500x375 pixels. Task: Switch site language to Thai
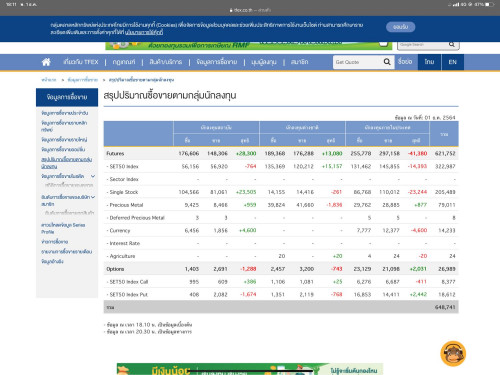pyautogui.click(x=429, y=62)
